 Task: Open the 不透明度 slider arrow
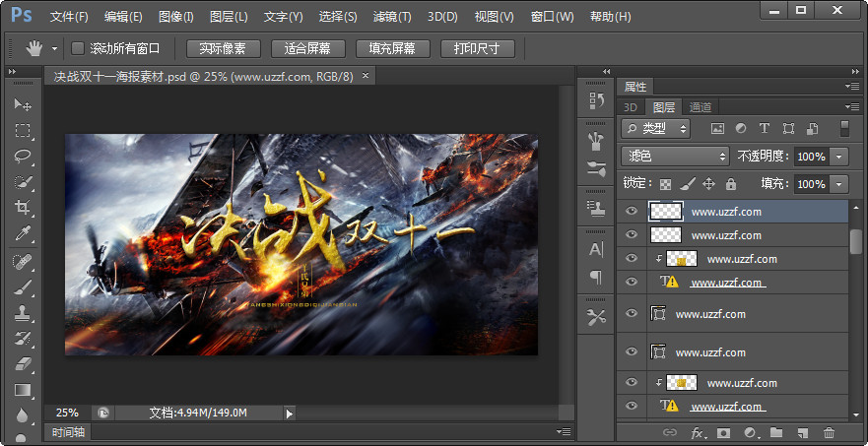839,157
